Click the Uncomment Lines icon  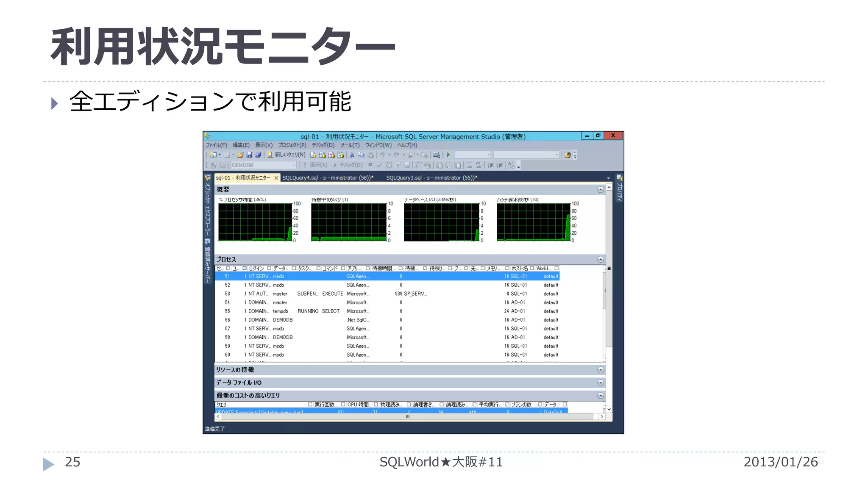tap(479, 165)
